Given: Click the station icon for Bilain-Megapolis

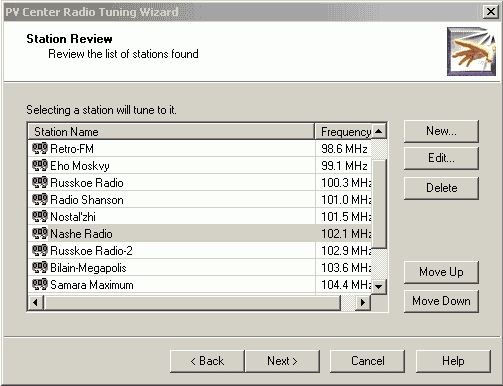Looking at the screenshot, I should pyautogui.click(x=40, y=267).
